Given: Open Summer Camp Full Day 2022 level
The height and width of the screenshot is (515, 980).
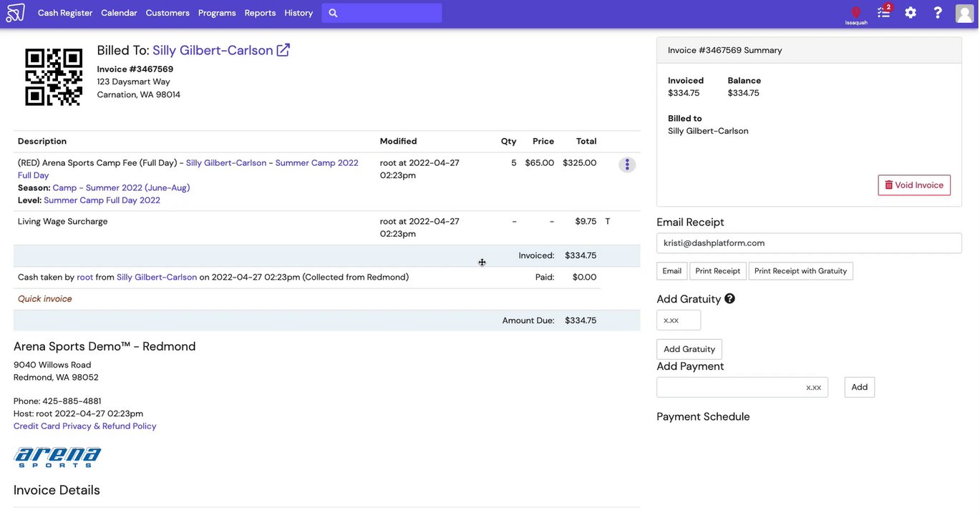Looking at the screenshot, I should point(102,200).
